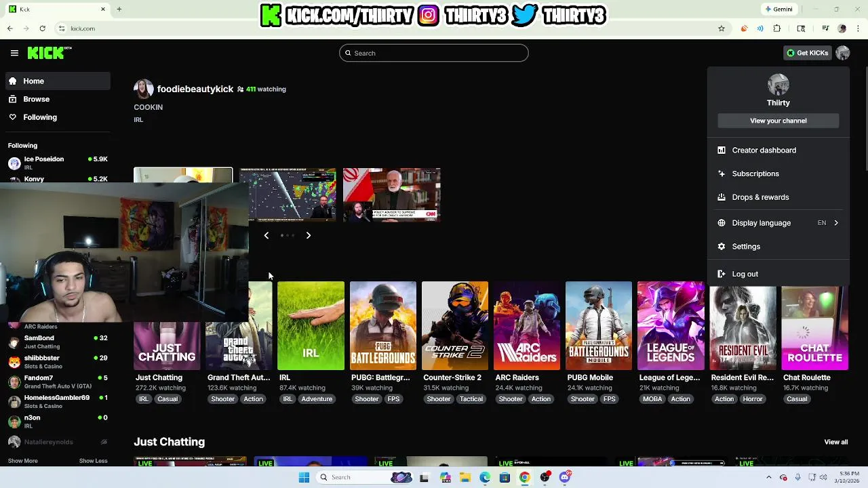Click the orange extension icon in toolbar
The image size is (868, 488).
tap(744, 28)
